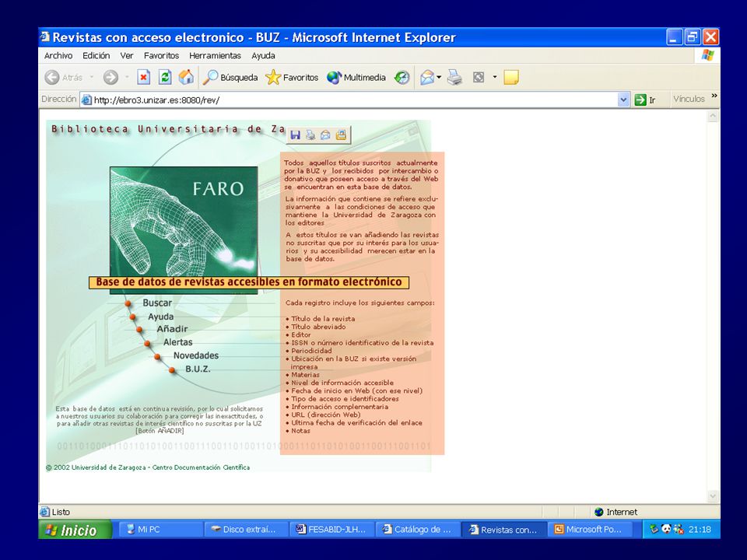Open the Herramientas menu
Viewport: 747px width, 560px height.
(x=215, y=56)
